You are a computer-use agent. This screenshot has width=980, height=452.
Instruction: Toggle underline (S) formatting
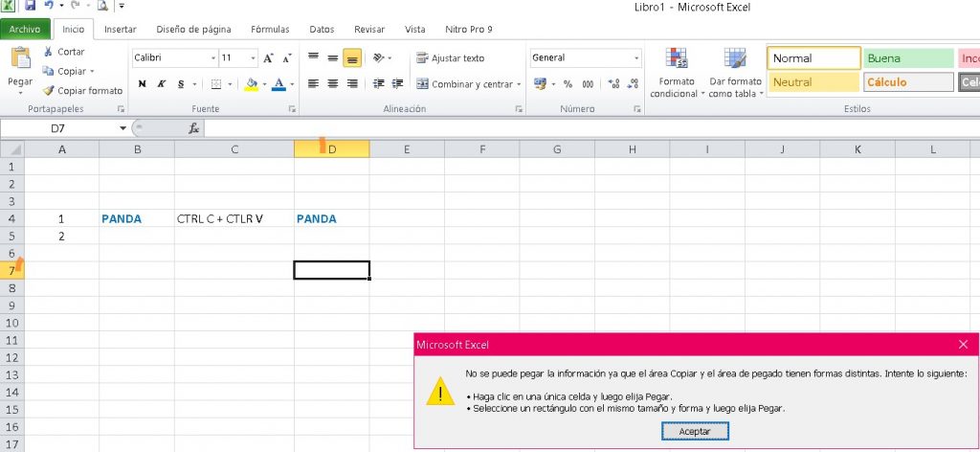point(181,83)
